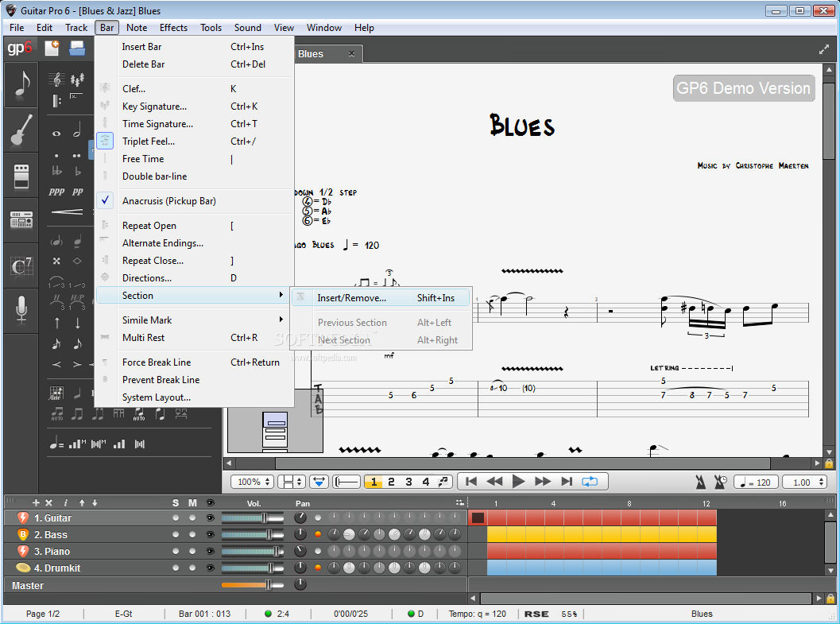The width and height of the screenshot is (840, 624).
Task: Jump to last bar button
Action: tap(567, 482)
